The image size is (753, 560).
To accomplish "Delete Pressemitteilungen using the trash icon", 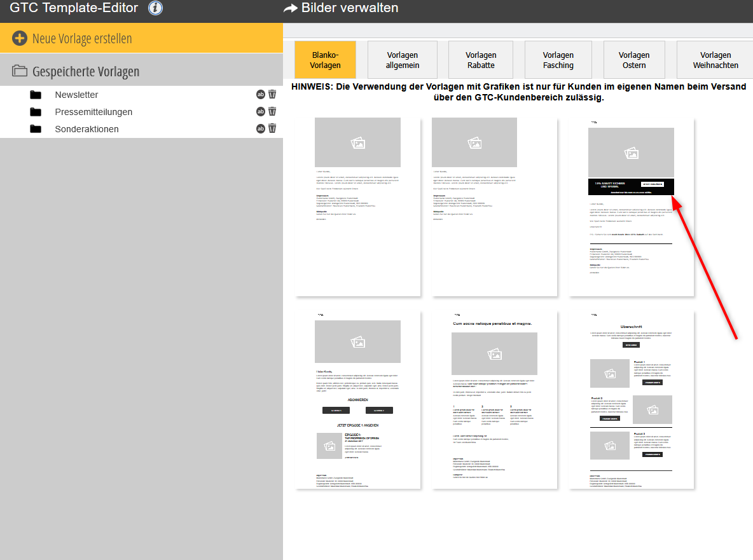I will pyautogui.click(x=272, y=111).
